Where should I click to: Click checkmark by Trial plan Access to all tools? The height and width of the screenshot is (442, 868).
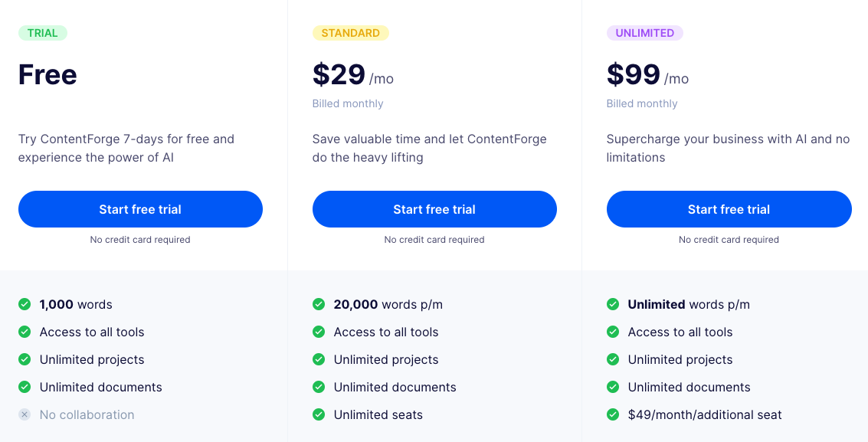tap(25, 332)
